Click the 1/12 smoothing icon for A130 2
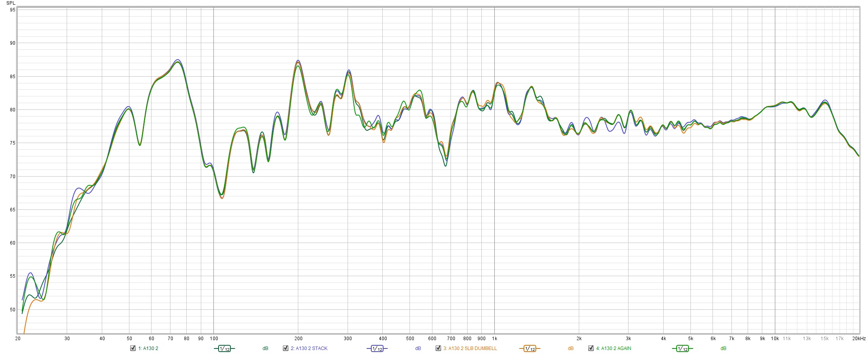The width and height of the screenshot is (868, 354). click(224, 348)
